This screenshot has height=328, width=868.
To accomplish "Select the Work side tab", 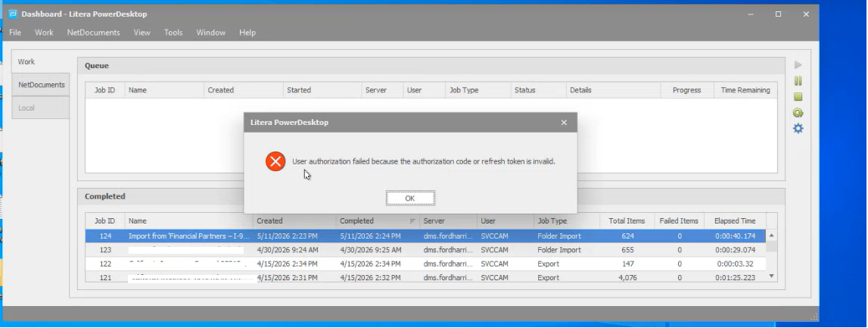I will coord(40,61).
